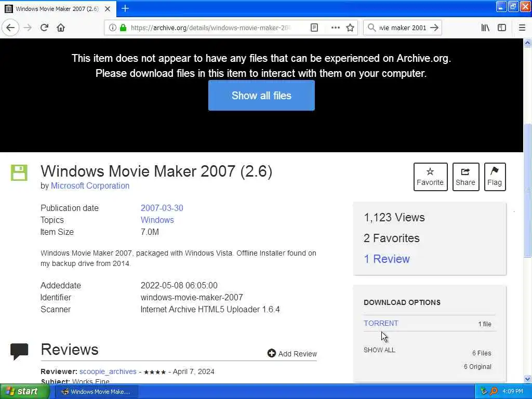The image size is (532, 399).
Task: Click the scrollbar down arrow
Action: point(527,379)
